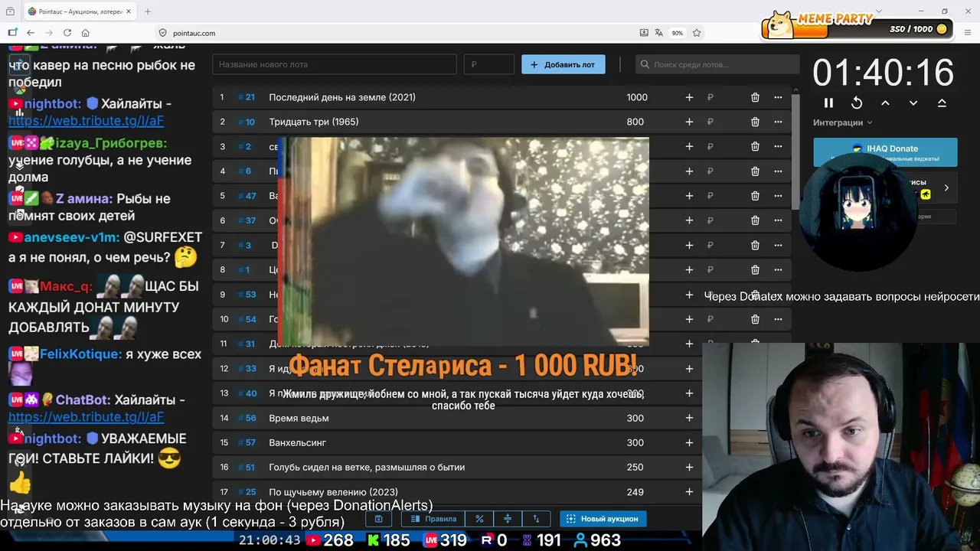The image size is (980, 551).
Task: Click the plus icon on lot row 5
Action: pos(689,196)
